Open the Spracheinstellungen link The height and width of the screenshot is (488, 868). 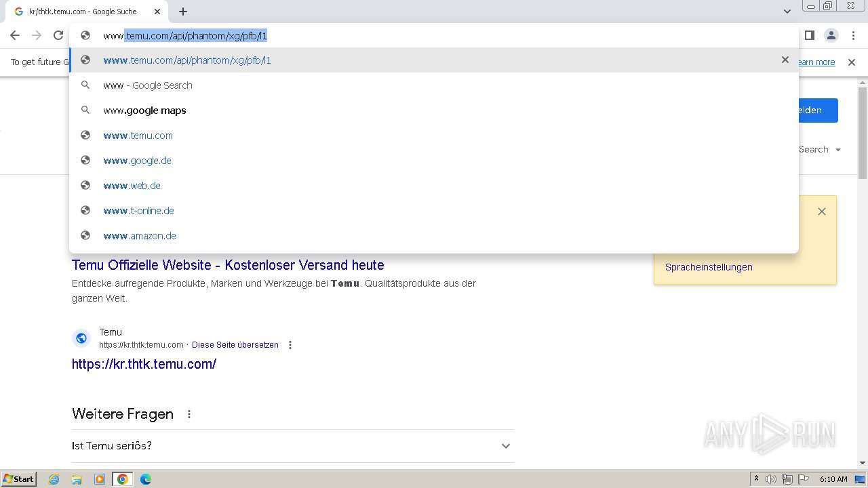(709, 267)
